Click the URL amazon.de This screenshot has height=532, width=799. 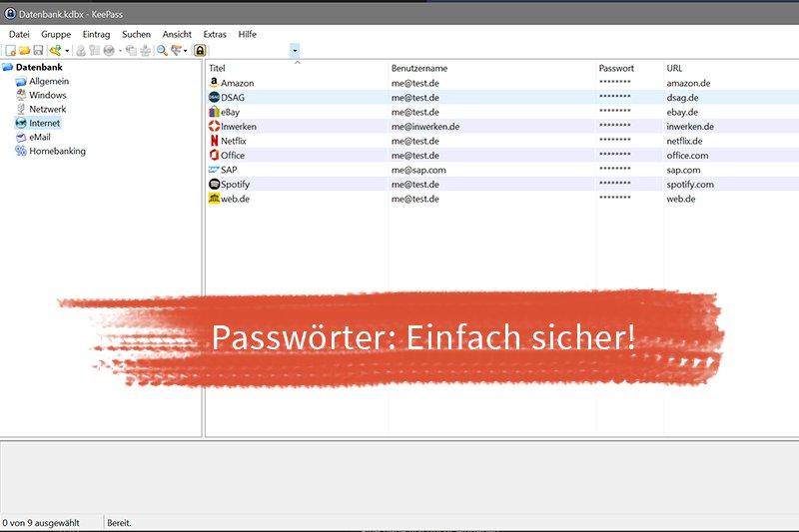(x=688, y=83)
